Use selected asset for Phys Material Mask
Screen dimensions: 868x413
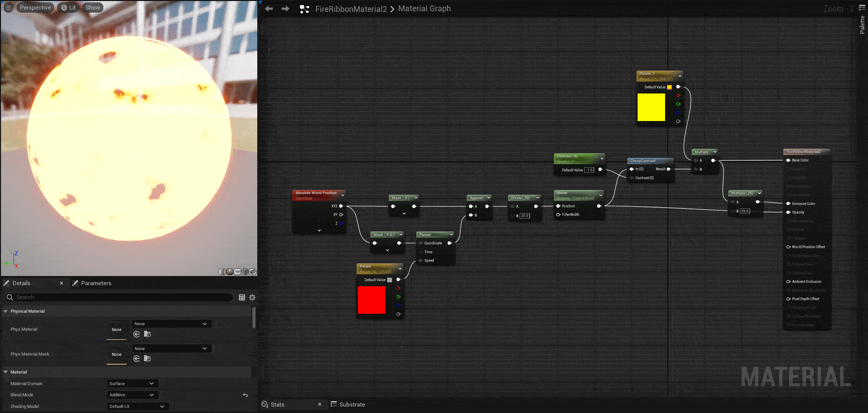(137, 359)
